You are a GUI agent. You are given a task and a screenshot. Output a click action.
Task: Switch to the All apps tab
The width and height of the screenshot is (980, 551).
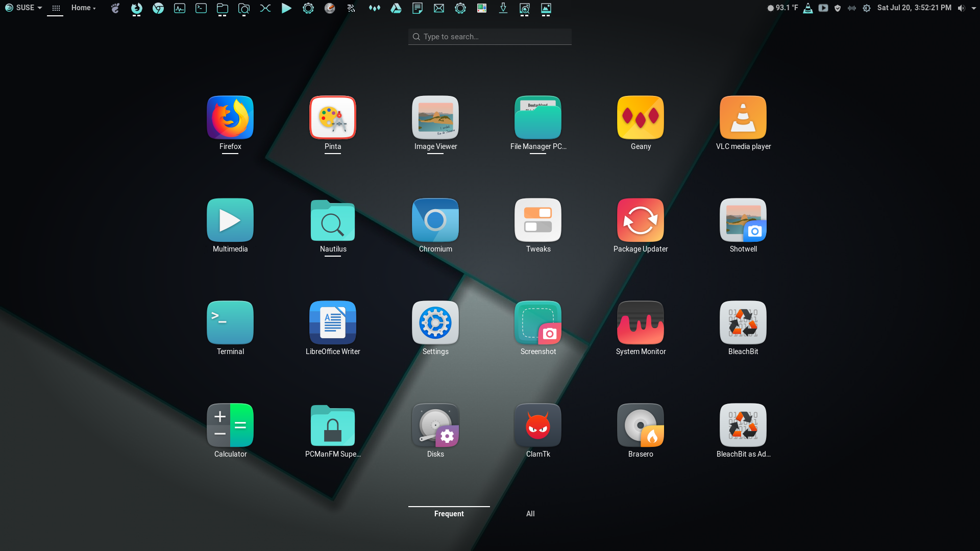531,514
